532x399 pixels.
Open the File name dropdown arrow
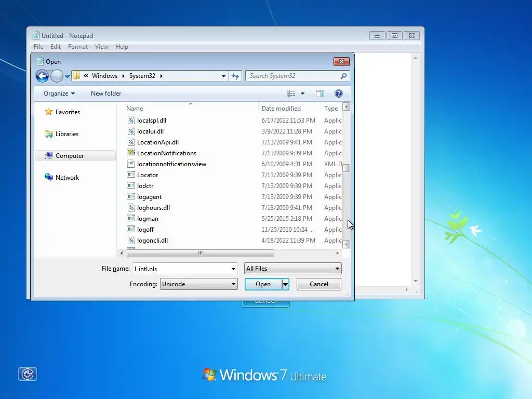coord(233,269)
